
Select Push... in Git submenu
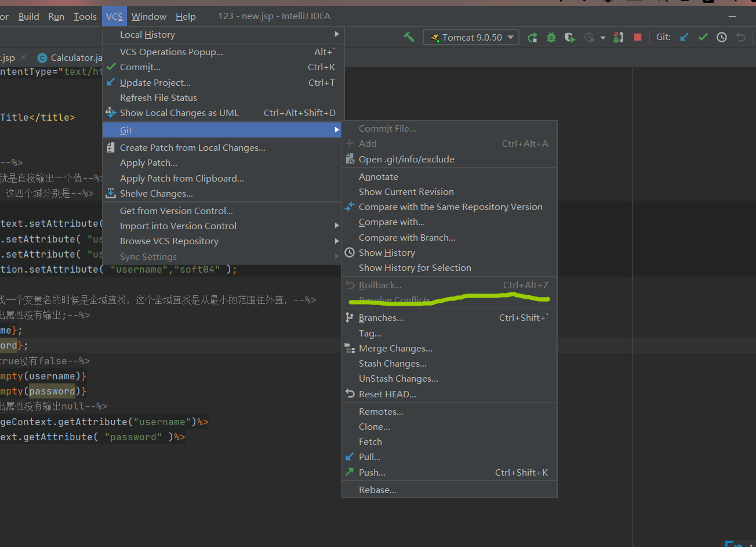pos(449,472)
